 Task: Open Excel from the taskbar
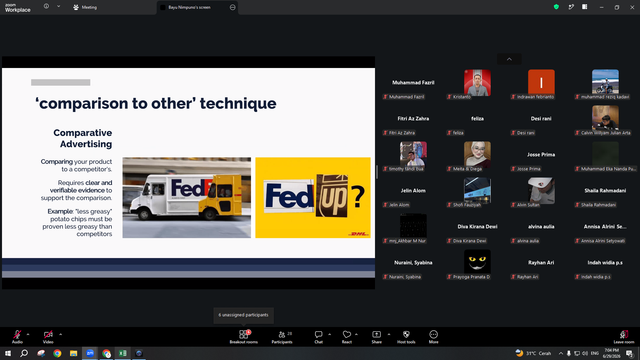coord(122,353)
